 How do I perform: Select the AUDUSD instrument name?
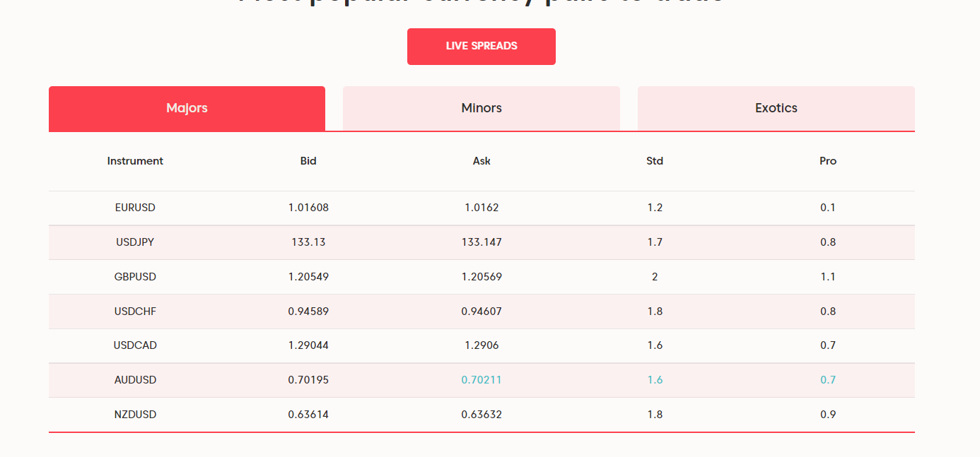tap(135, 380)
